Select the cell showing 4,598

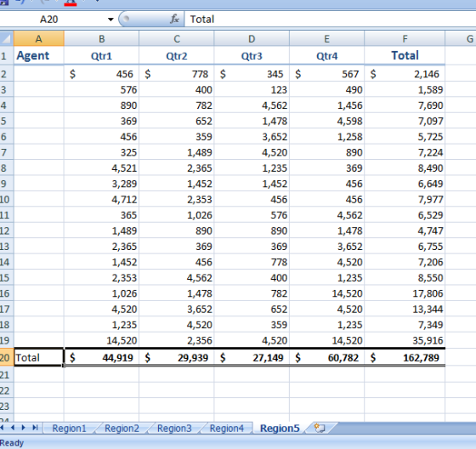tap(326, 121)
